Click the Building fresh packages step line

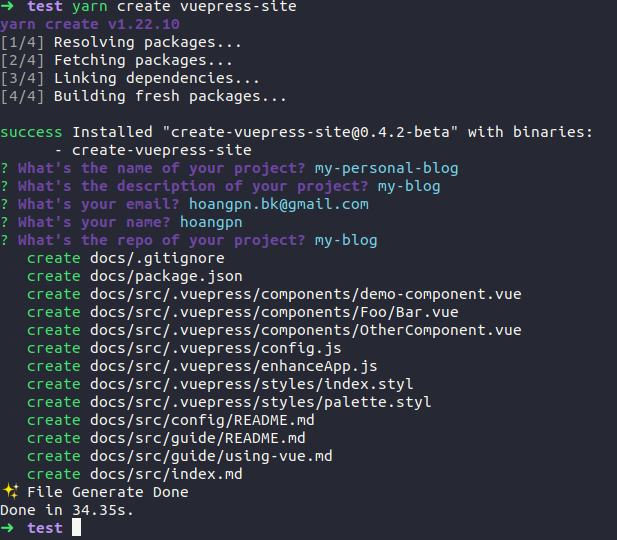click(143, 97)
